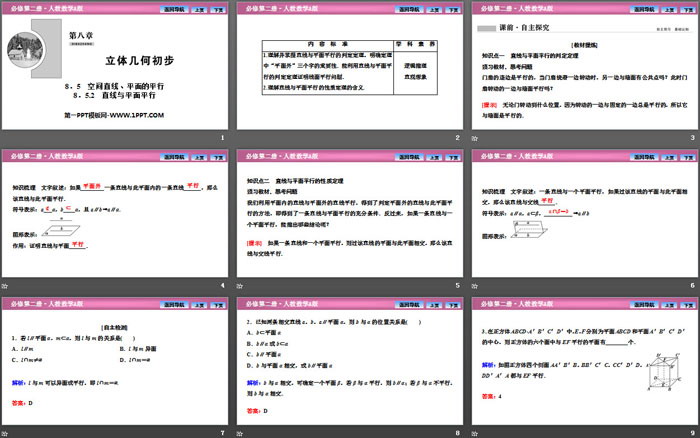Click the animation star icon under slide 5
The height and width of the screenshot is (438, 700).
click(240, 286)
